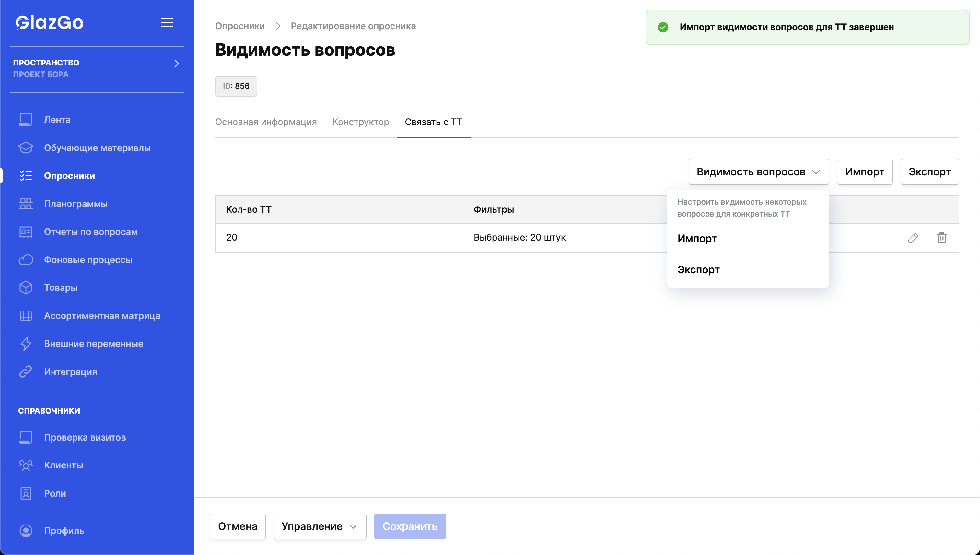Click the Фоновые процессы cloud icon

tap(26, 260)
